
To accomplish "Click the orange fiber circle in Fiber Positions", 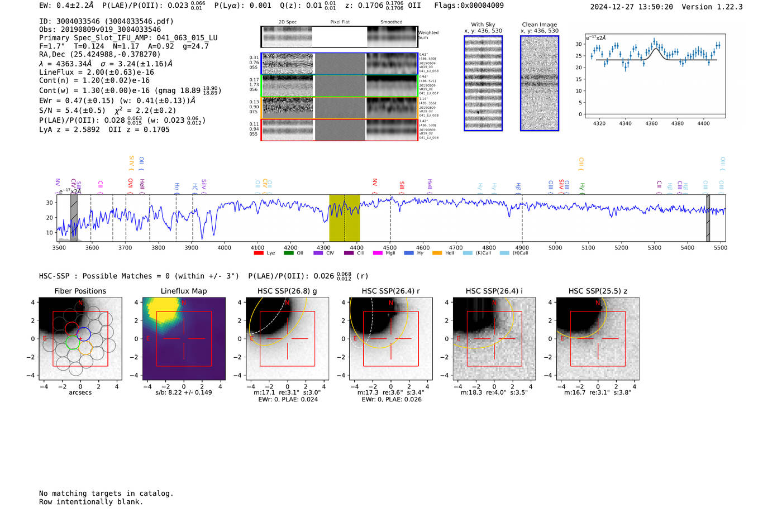I will tap(85, 347).
